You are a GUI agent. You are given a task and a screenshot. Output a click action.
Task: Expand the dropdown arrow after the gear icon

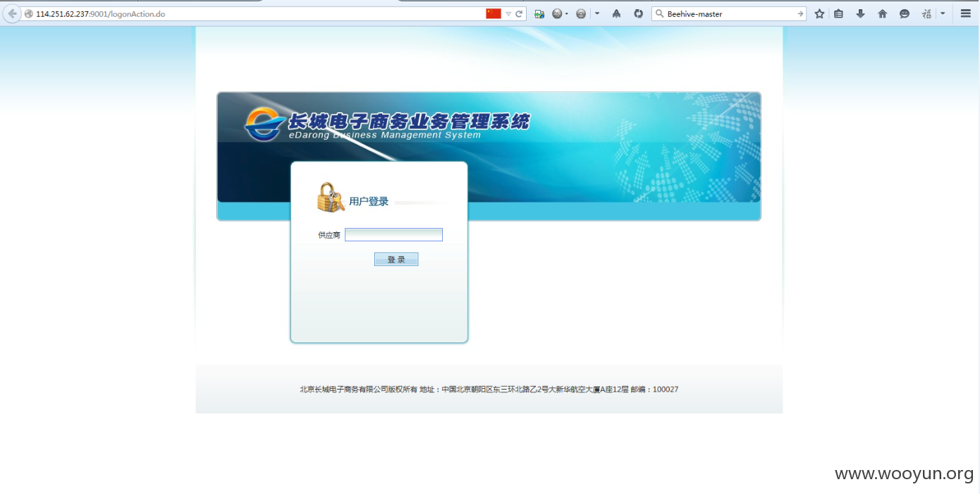(x=597, y=13)
